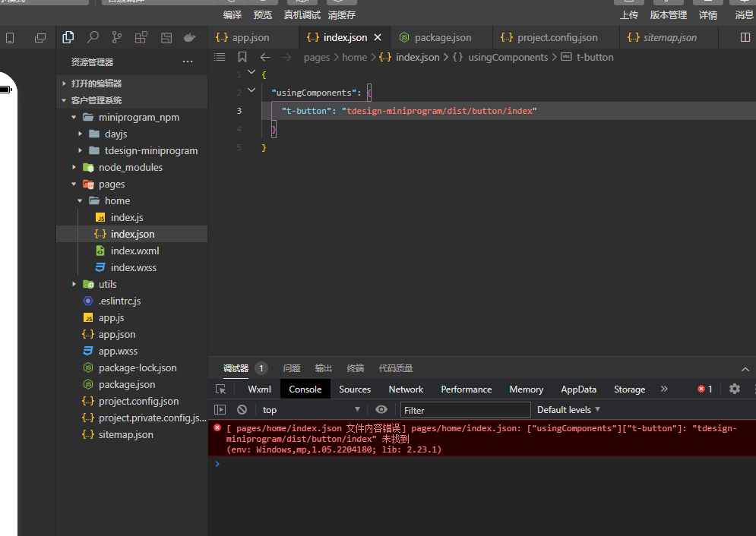
Task: Toggle the phone simulator icon
Action: tap(10, 38)
